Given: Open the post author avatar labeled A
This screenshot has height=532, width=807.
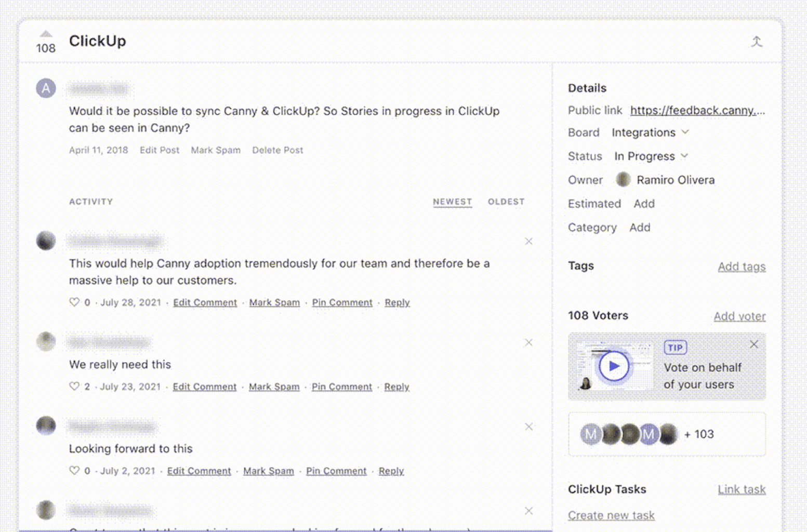Looking at the screenshot, I should [46, 88].
